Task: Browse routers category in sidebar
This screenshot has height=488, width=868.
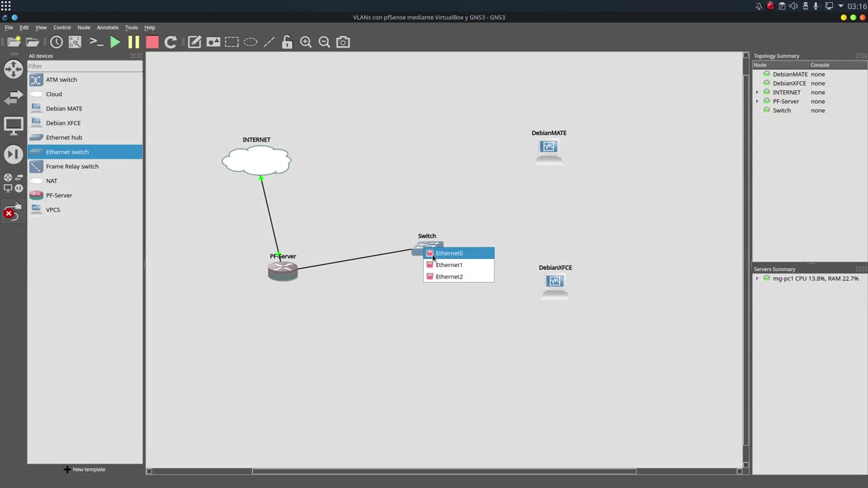Action: (14, 68)
